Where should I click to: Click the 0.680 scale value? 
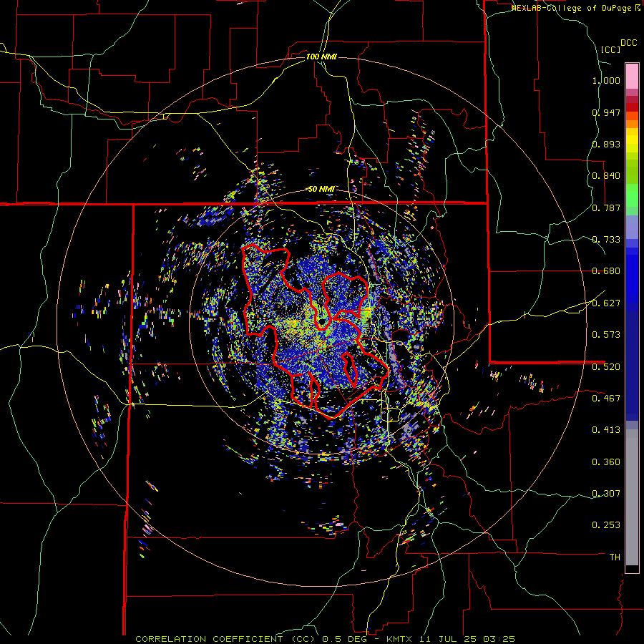(606, 271)
